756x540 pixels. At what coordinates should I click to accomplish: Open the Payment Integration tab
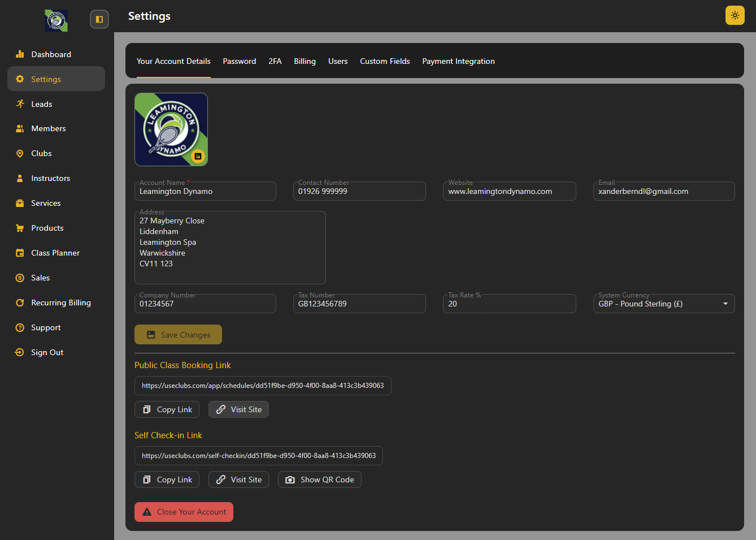(x=458, y=61)
